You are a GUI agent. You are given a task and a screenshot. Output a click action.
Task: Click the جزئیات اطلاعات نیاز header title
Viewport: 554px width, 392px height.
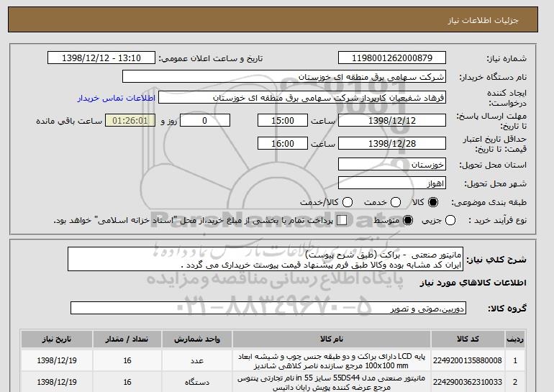pos(483,20)
